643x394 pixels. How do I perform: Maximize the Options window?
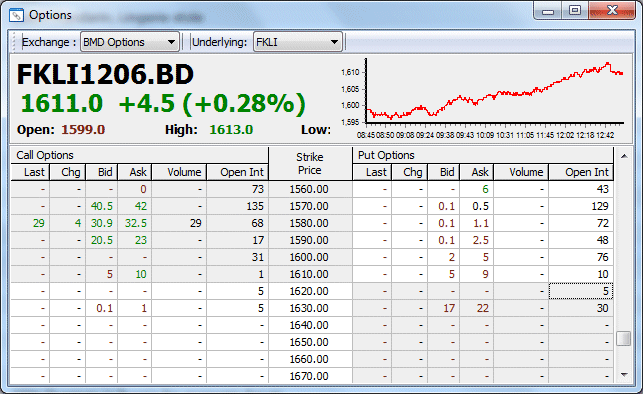(575, 11)
